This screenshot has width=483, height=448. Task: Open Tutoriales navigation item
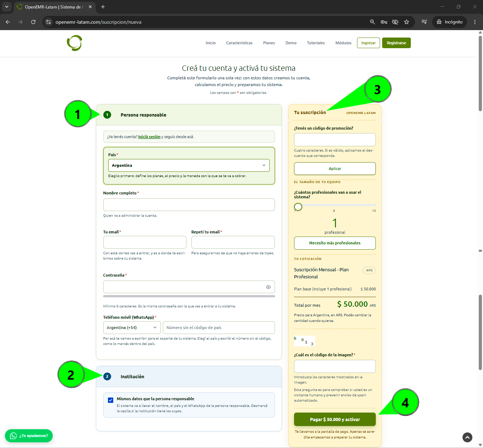tap(316, 43)
